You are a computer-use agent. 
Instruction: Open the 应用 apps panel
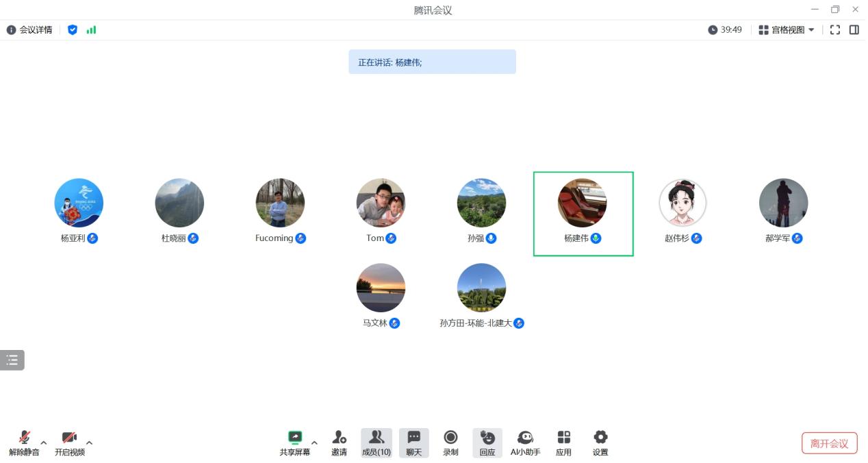(x=563, y=442)
